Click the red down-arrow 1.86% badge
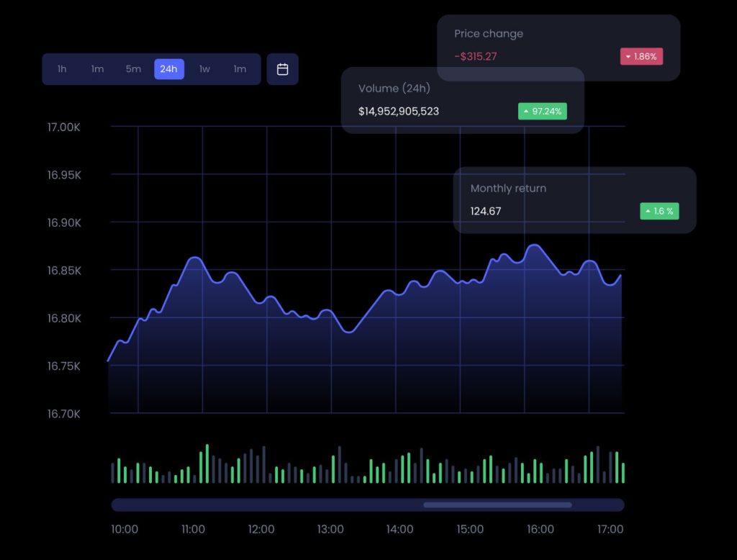 [x=641, y=56]
